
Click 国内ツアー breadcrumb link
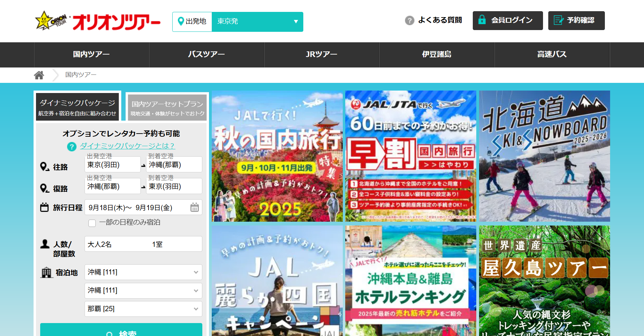tap(81, 75)
